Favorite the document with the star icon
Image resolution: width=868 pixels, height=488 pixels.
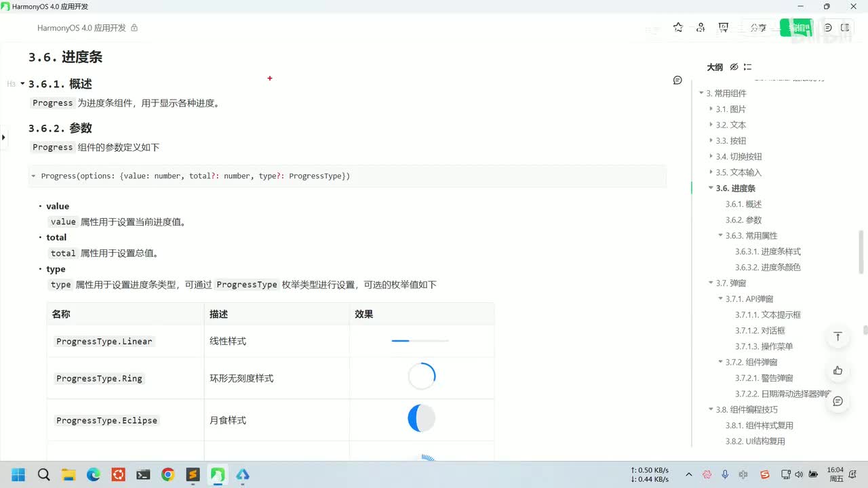coord(678,28)
